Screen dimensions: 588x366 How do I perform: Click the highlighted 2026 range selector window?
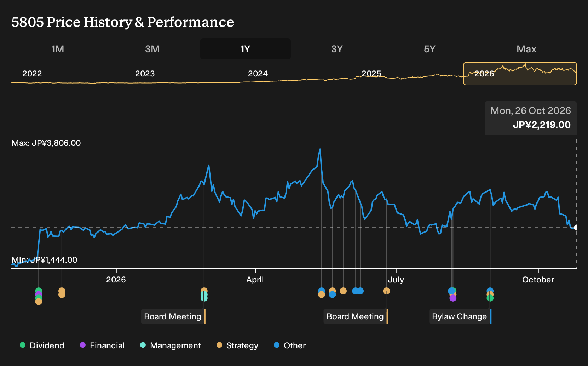coord(520,74)
